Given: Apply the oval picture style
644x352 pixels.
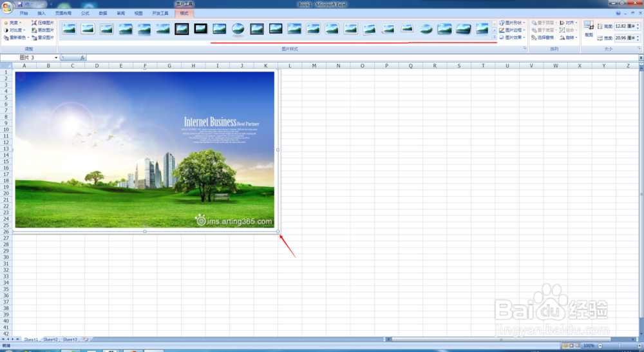Looking at the screenshot, I should [x=238, y=29].
